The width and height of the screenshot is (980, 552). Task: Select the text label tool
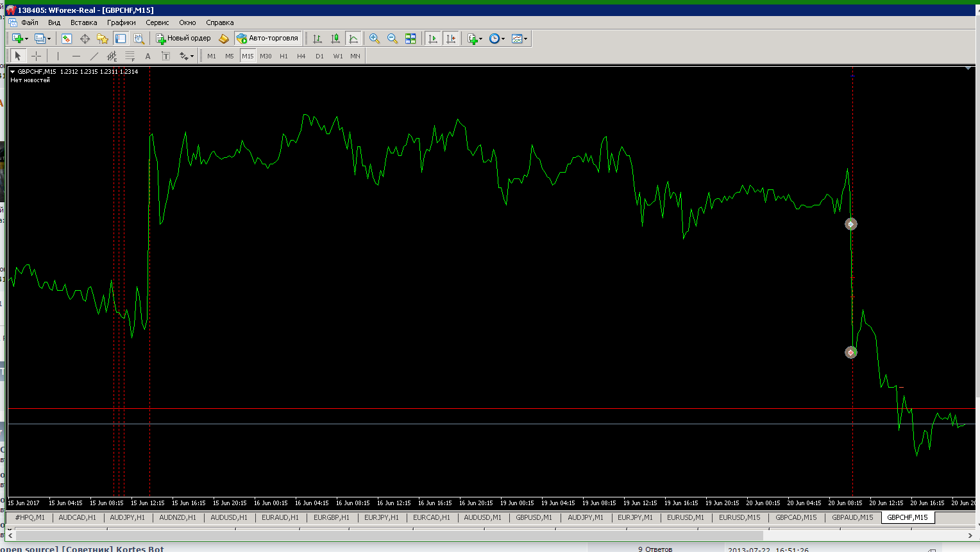(165, 56)
